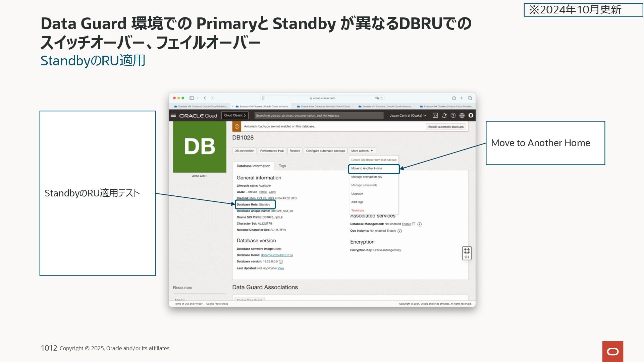Click the Performance Hub button

272,151
